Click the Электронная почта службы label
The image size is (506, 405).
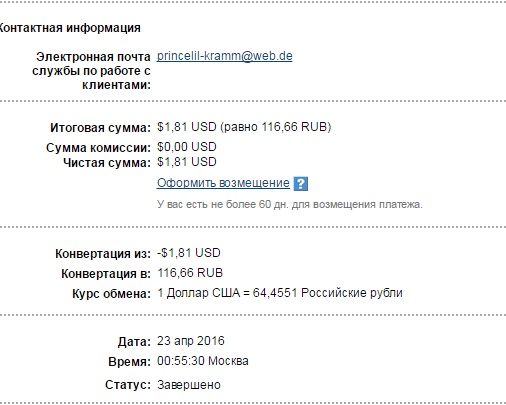click(91, 71)
